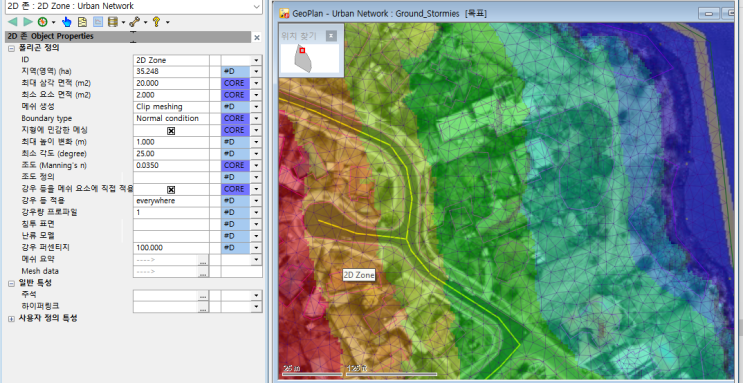Toggle the 강우 등을 메쉬 요소에 직접 적용 checkbox
The height and width of the screenshot is (383, 743).
[x=171, y=189]
